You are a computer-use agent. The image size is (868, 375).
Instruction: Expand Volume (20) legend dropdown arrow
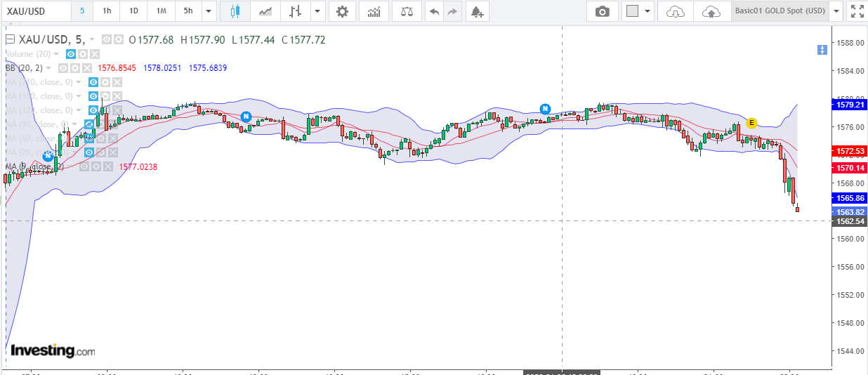click(x=56, y=54)
